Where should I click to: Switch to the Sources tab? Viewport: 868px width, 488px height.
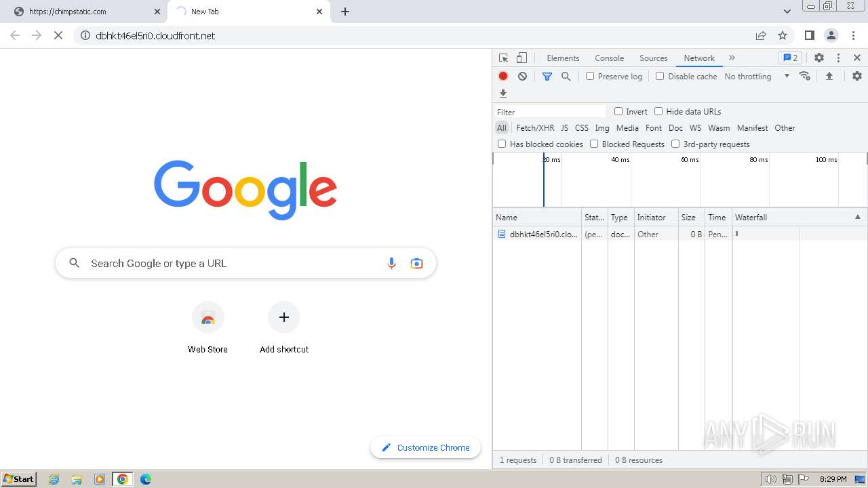(x=654, y=58)
